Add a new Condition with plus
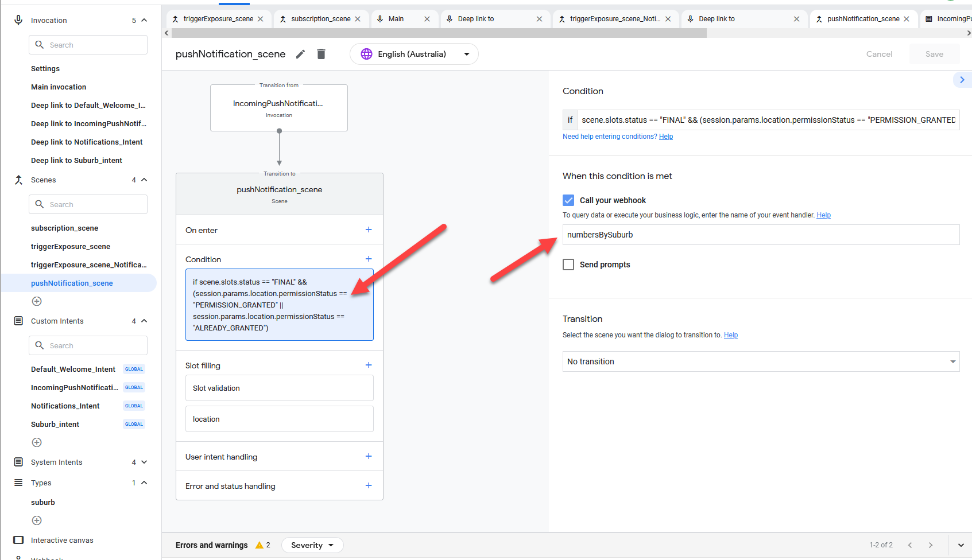The image size is (972, 560). coord(369,259)
